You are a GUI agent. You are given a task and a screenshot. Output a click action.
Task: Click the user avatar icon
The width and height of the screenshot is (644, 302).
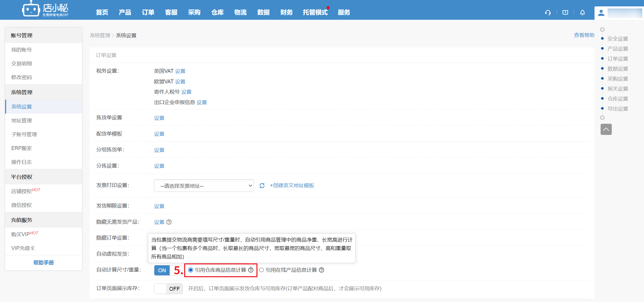point(601,13)
